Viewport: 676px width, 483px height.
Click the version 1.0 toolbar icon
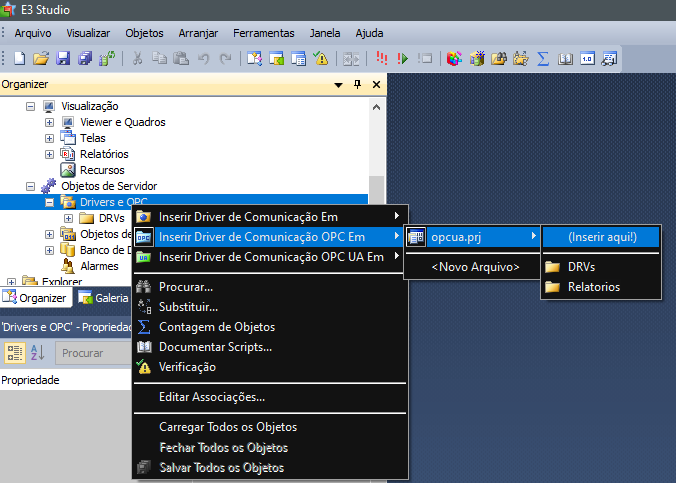tap(587, 58)
